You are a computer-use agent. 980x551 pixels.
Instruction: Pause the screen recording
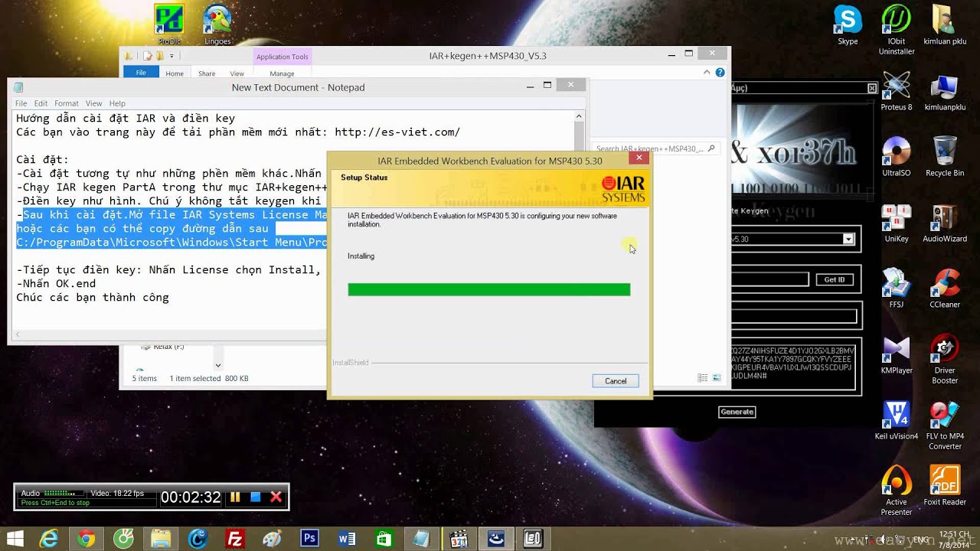click(x=236, y=497)
